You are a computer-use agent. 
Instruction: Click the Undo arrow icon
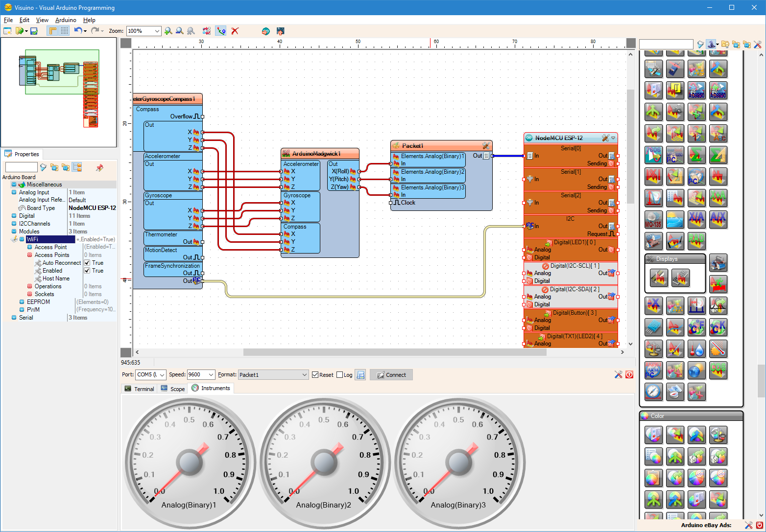(x=78, y=31)
